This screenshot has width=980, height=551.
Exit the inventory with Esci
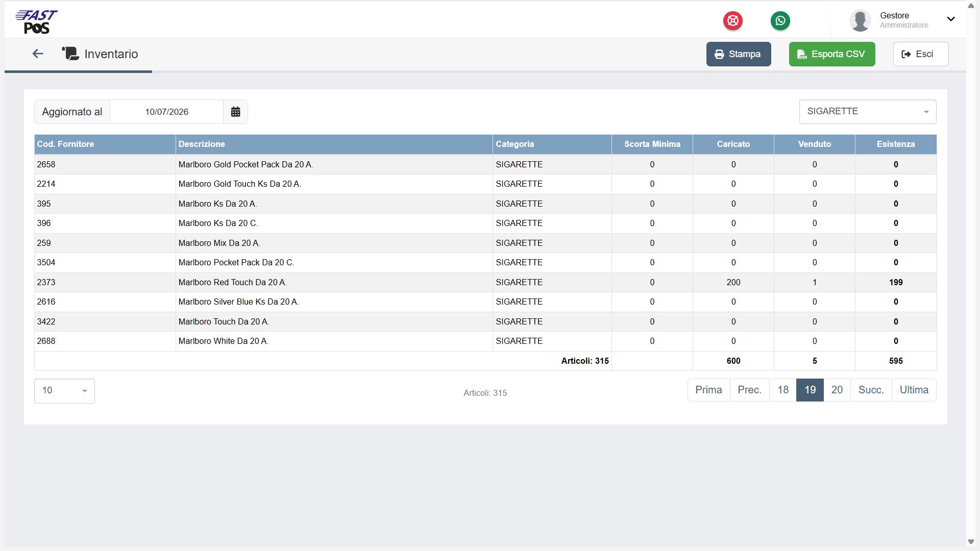921,54
